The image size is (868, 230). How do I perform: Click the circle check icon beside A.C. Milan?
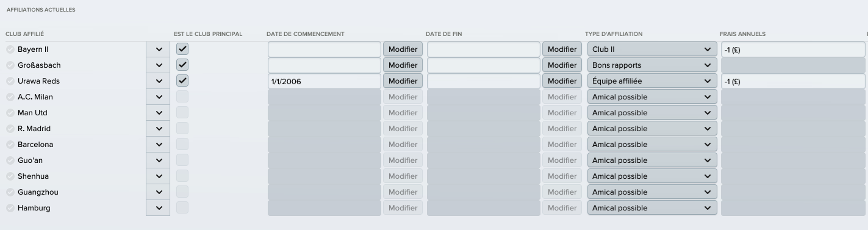[x=10, y=97]
